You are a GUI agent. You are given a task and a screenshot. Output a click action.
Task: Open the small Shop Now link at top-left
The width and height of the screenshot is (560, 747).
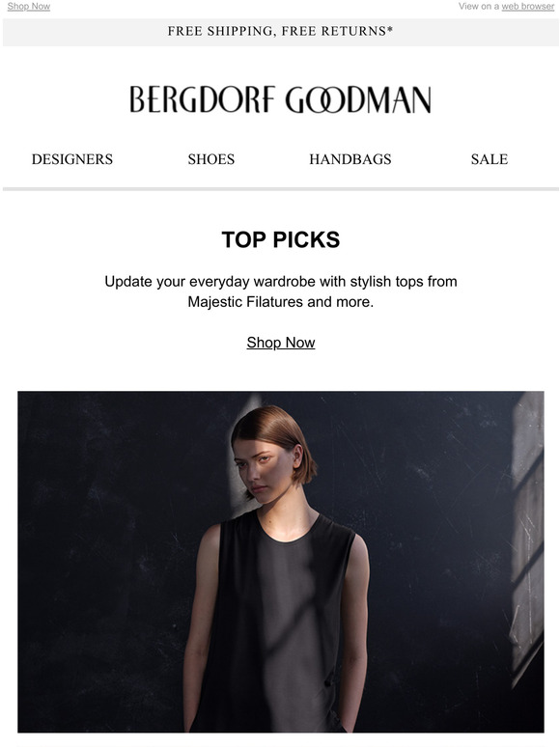tap(29, 6)
